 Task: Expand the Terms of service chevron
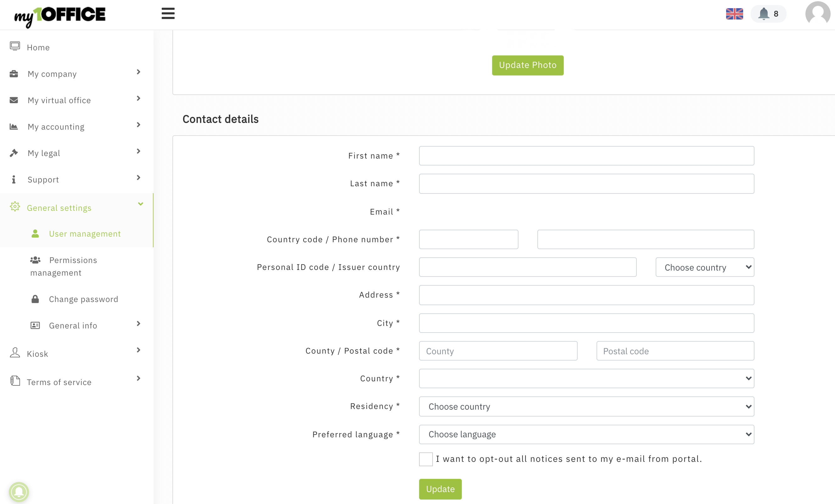click(x=138, y=378)
